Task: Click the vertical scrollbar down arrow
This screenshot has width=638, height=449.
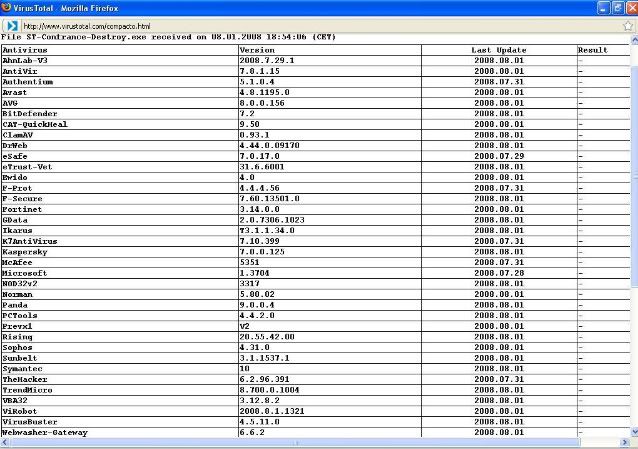Action: (634, 432)
